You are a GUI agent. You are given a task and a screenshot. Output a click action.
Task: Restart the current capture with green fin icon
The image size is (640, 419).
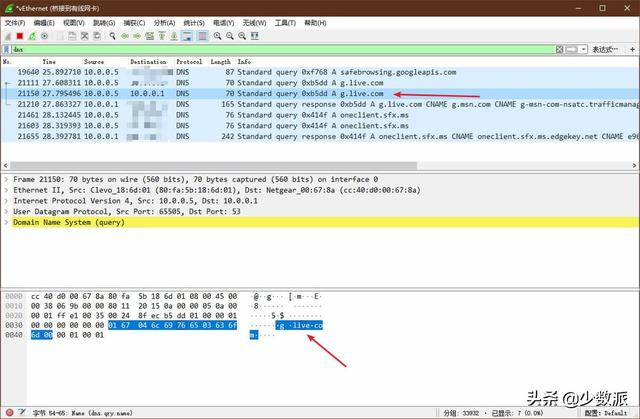(32, 36)
